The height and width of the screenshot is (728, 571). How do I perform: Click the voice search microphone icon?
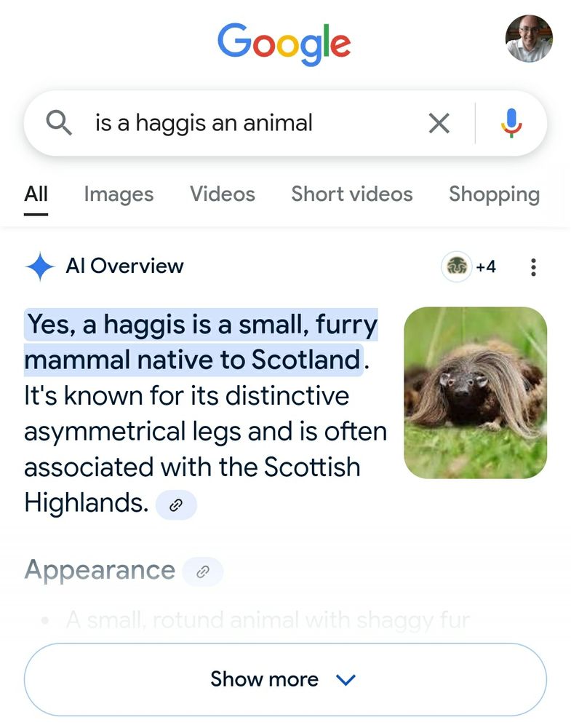coord(511,122)
